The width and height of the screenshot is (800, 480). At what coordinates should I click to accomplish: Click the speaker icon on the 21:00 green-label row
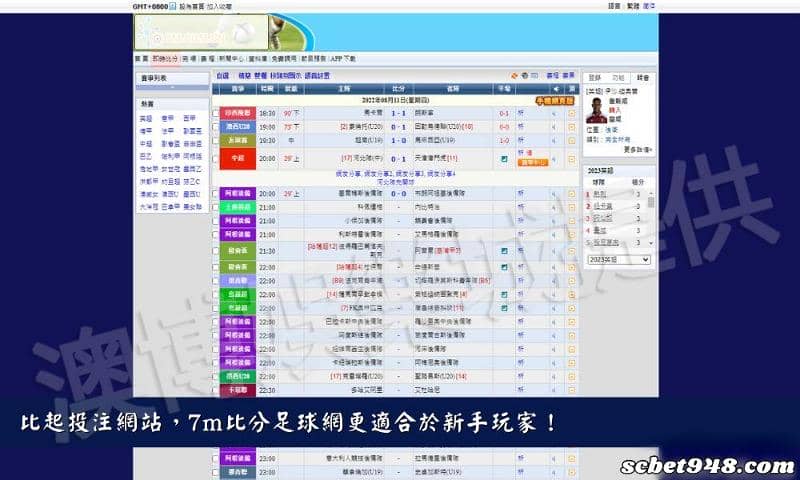554,208
